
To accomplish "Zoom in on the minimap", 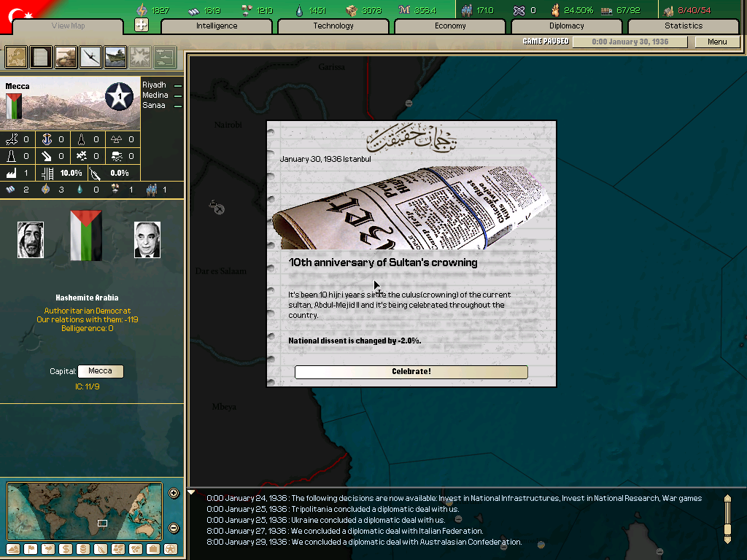I will coord(174,493).
